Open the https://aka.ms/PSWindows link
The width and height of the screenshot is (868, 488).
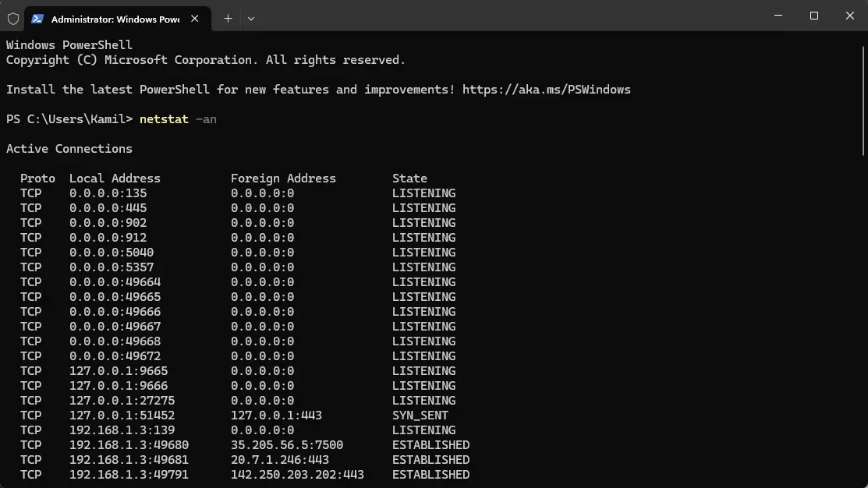[x=547, y=90]
